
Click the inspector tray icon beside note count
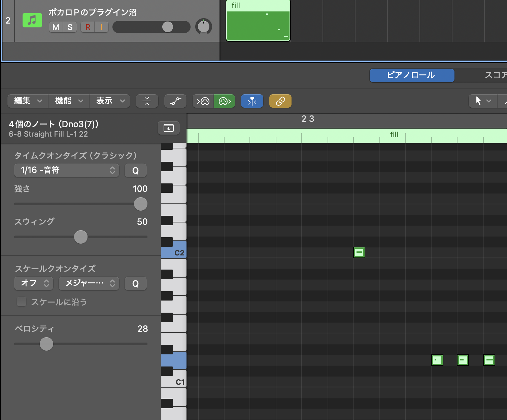168,128
